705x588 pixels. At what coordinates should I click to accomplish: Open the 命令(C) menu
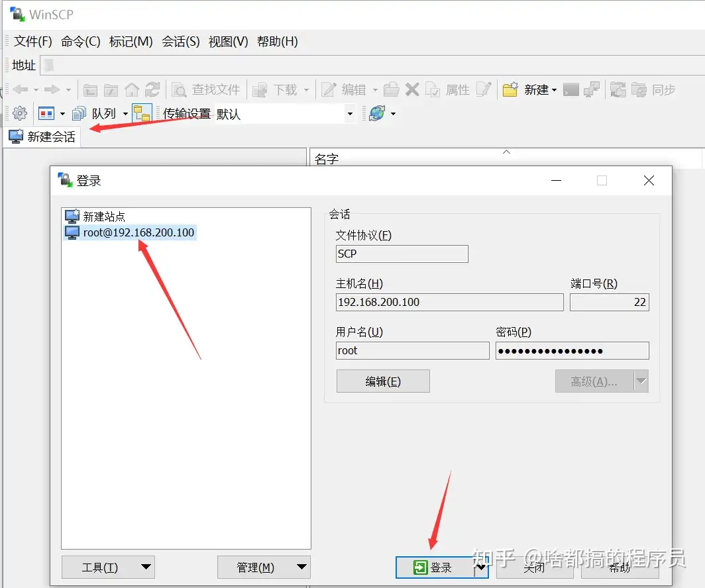click(80, 41)
